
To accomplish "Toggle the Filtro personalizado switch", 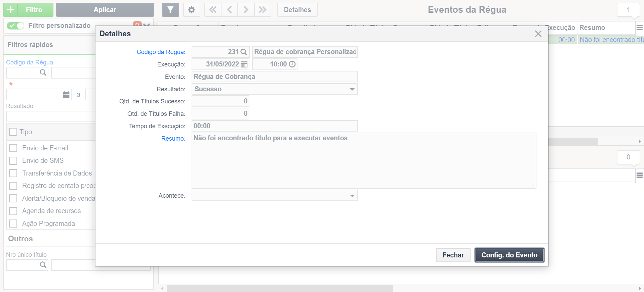I will tap(15, 26).
